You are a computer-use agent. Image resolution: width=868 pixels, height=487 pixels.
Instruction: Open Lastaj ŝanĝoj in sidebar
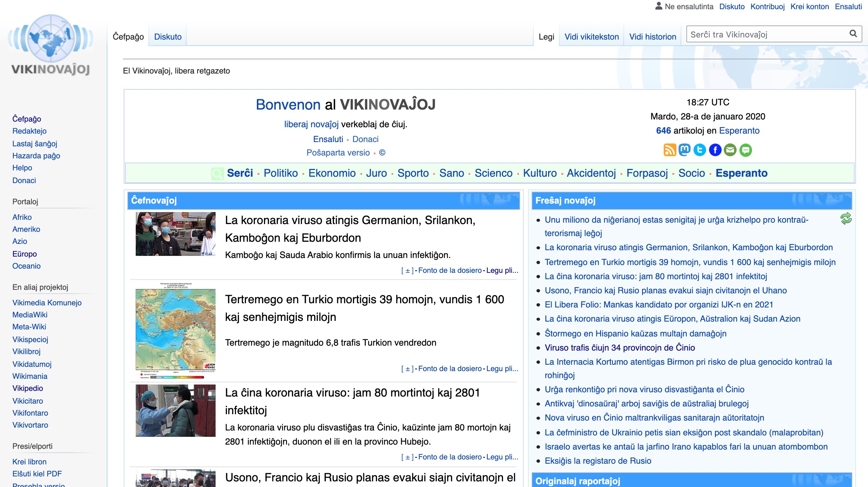[x=35, y=143]
